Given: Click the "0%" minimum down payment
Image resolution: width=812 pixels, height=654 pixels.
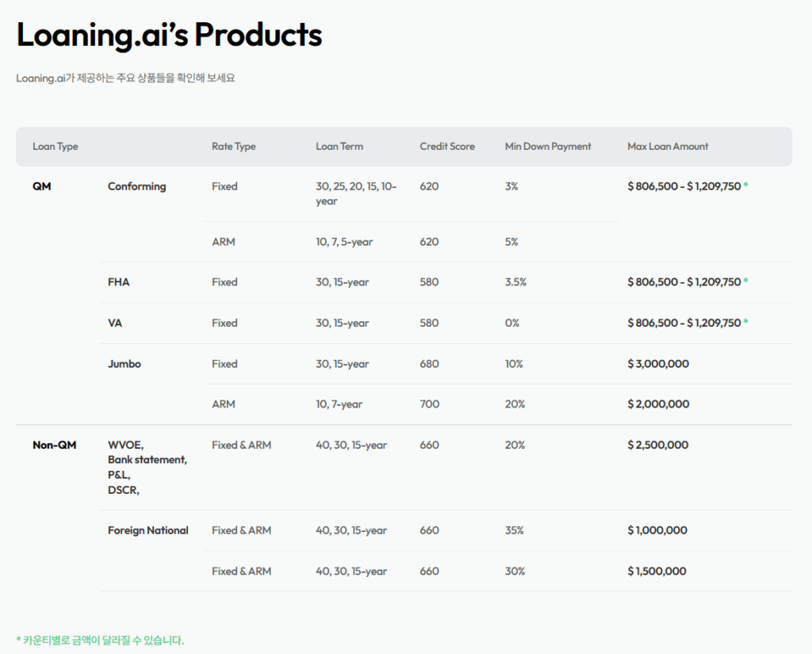Looking at the screenshot, I should coord(512,323).
